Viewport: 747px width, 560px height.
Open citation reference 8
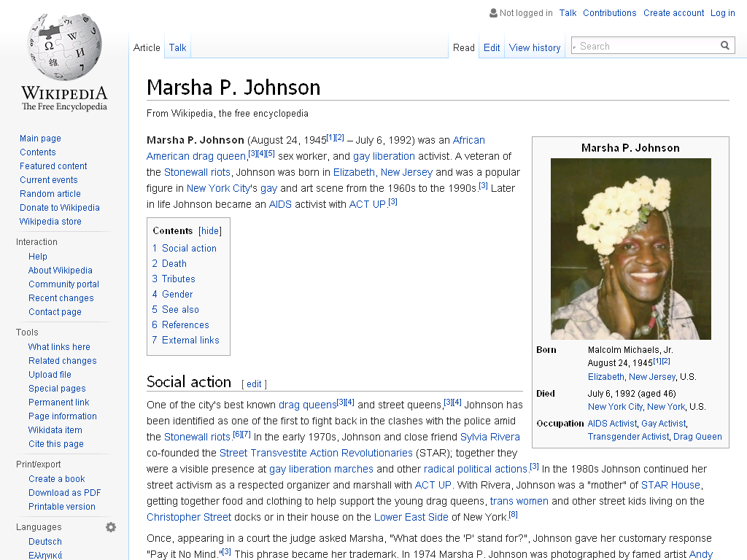point(513,514)
